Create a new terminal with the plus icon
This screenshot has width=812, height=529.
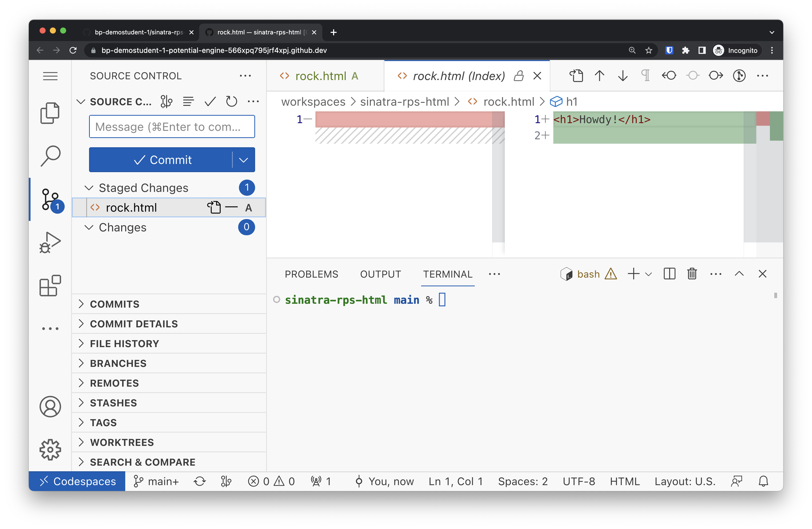tap(634, 273)
